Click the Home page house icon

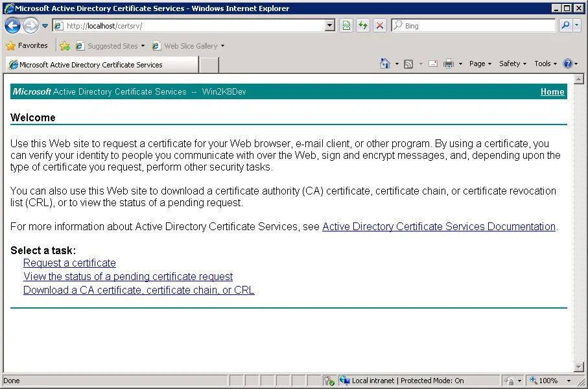tap(385, 64)
